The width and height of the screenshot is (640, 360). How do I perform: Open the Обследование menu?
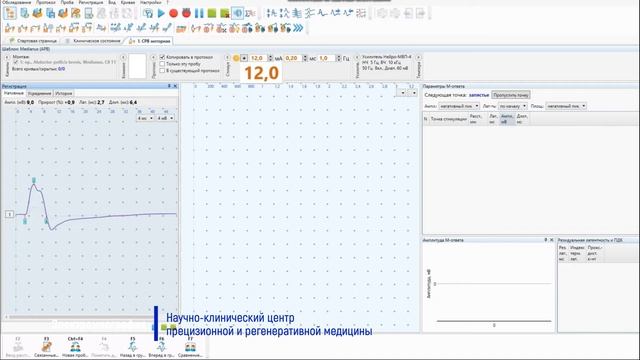17,2
